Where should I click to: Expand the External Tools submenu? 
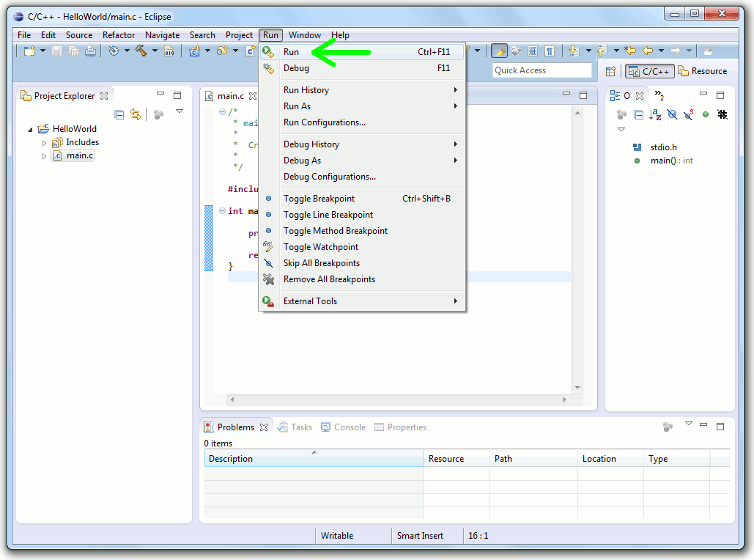point(362,301)
